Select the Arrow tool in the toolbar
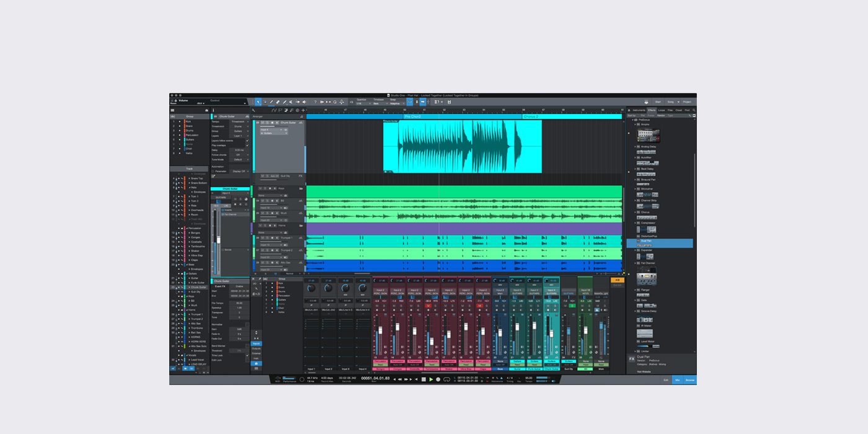868x434 pixels. coord(258,102)
